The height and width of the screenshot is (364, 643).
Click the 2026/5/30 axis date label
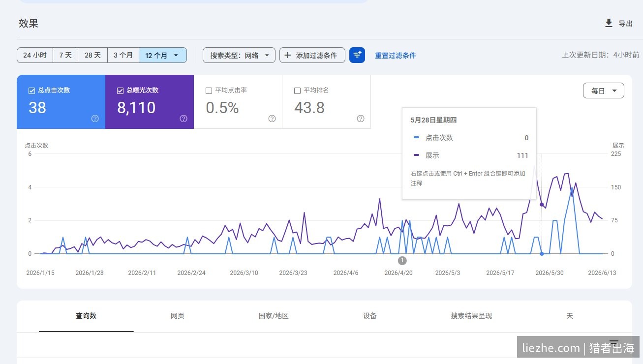pyautogui.click(x=550, y=273)
